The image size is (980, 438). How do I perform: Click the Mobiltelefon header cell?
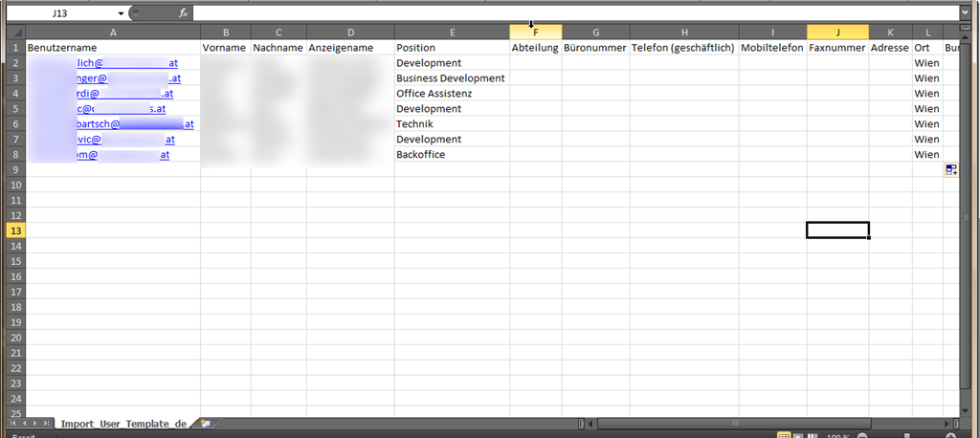(x=773, y=48)
